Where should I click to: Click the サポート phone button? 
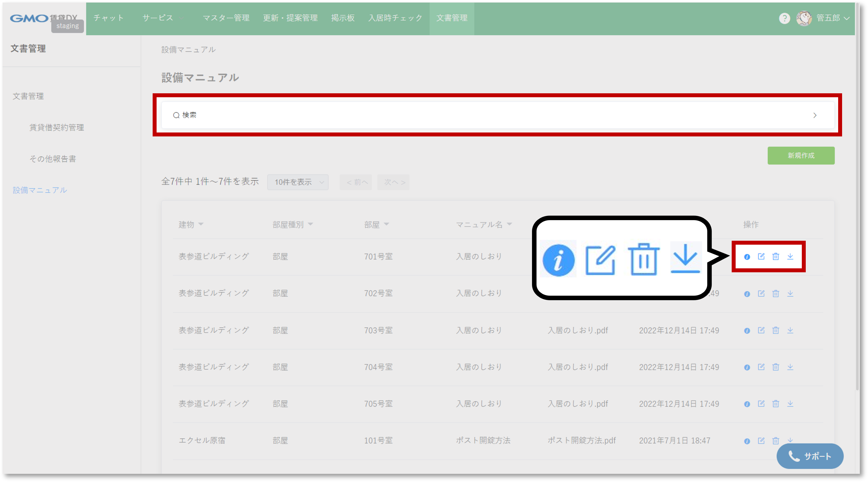(x=810, y=456)
